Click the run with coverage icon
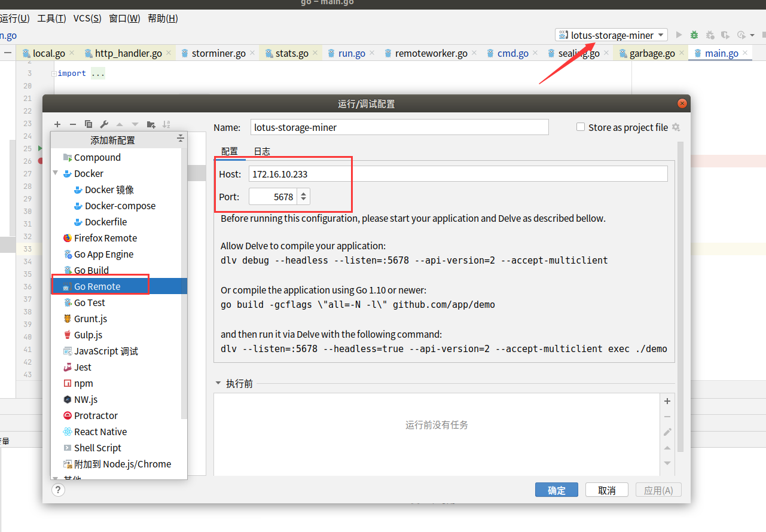Image resolution: width=766 pixels, height=532 pixels. [x=725, y=35]
